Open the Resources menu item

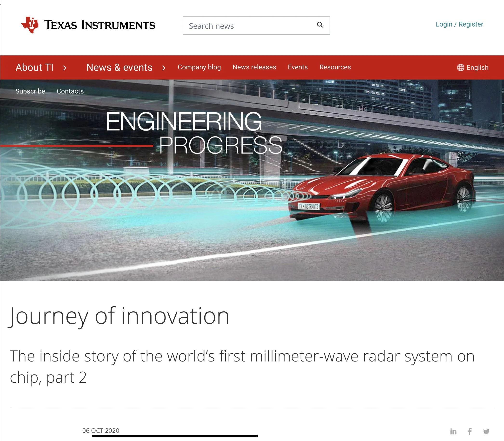coord(335,67)
